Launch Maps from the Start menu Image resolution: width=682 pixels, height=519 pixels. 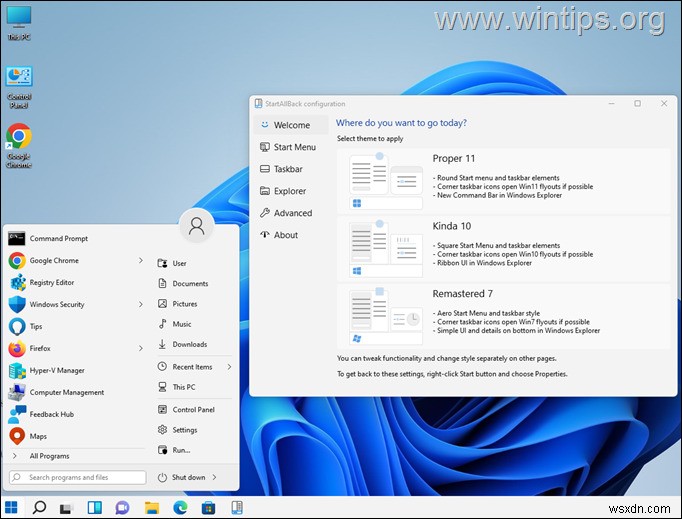pyautogui.click(x=38, y=436)
